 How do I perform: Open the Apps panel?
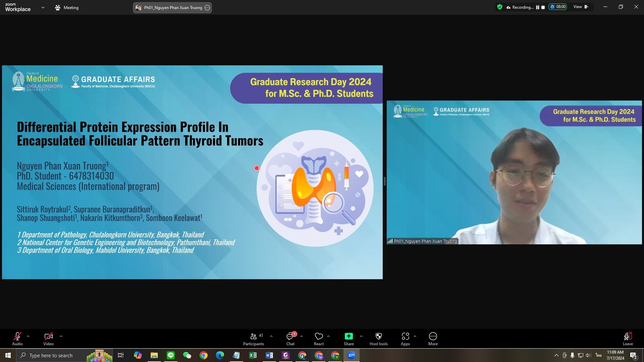[x=405, y=339]
